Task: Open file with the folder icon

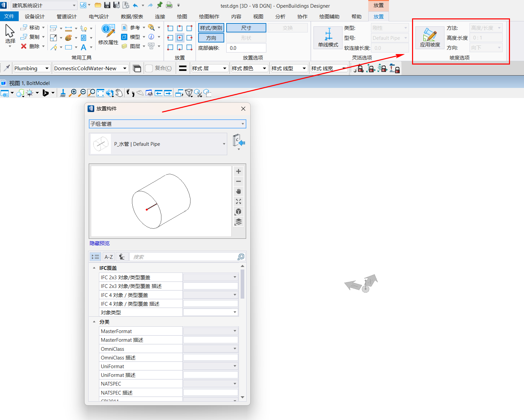Action: point(98,5)
